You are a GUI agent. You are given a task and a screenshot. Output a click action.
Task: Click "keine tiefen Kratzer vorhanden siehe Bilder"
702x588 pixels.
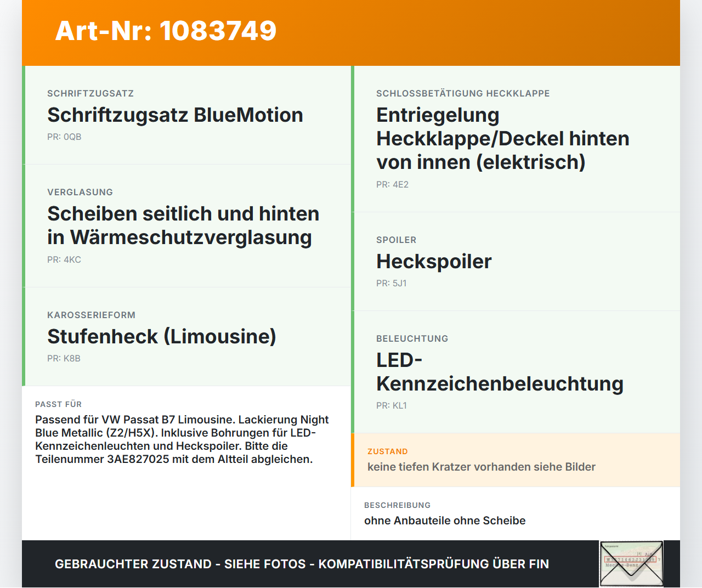point(482,467)
